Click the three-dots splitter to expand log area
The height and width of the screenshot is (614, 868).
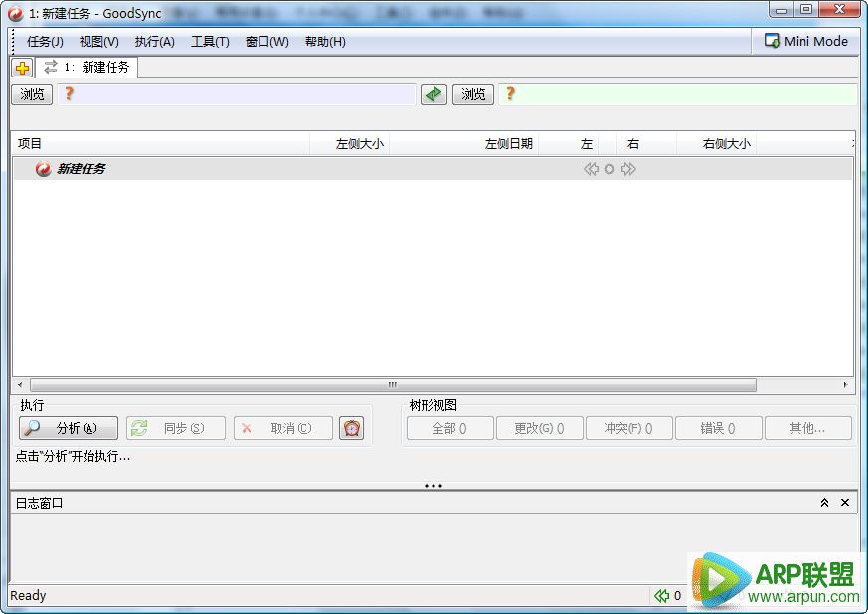click(434, 485)
